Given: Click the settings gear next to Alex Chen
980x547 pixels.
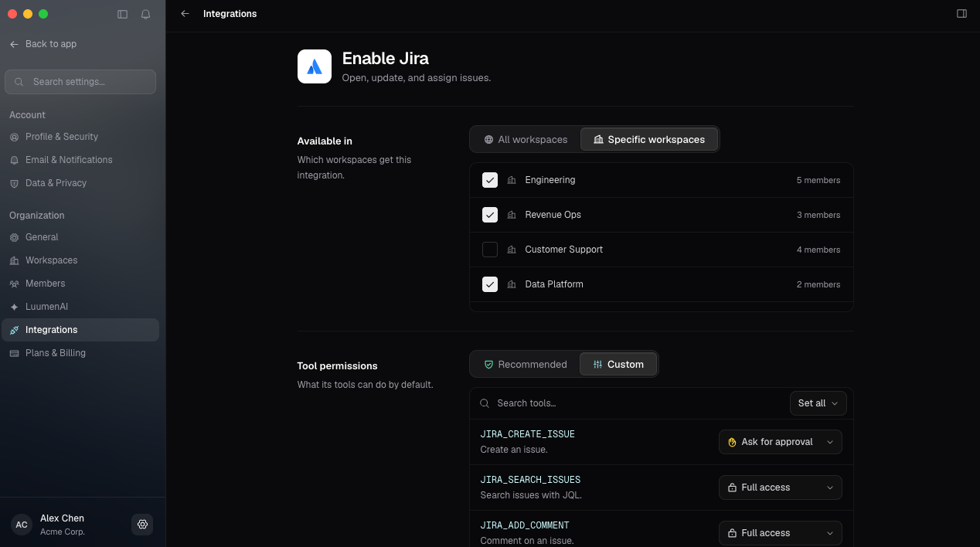Looking at the screenshot, I should click(x=142, y=525).
